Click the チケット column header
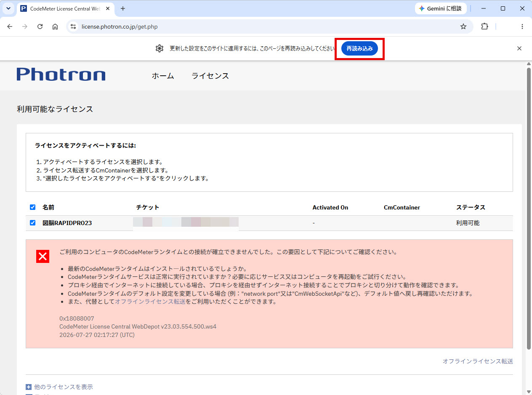Screen dimensions: 532x395 click(148, 207)
